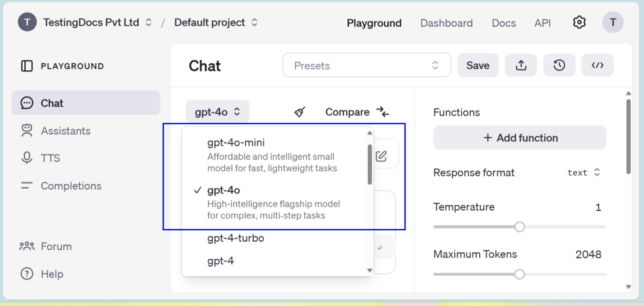
Task: Open the Docs page
Action: tap(504, 23)
